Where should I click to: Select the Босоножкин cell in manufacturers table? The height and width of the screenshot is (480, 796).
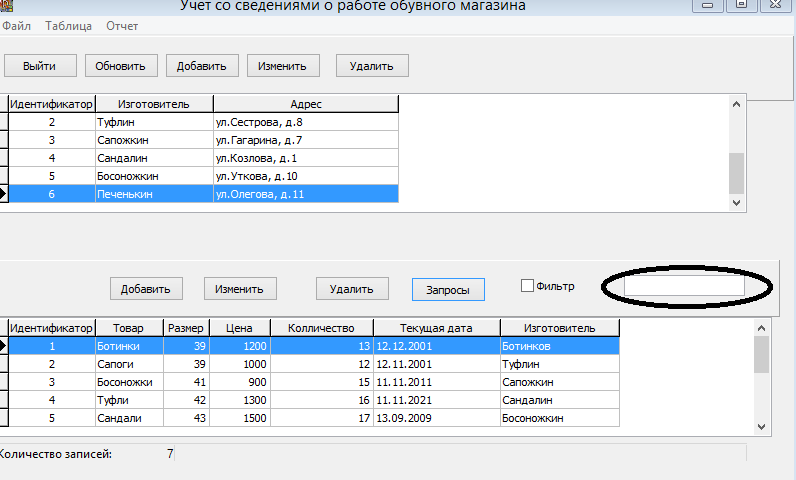tap(154, 176)
